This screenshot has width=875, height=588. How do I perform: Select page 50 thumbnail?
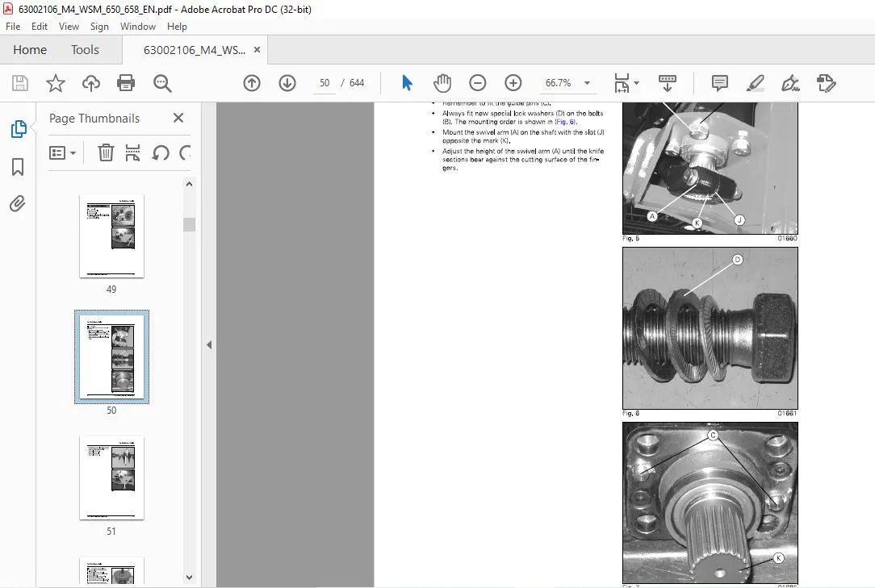point(111,357)
